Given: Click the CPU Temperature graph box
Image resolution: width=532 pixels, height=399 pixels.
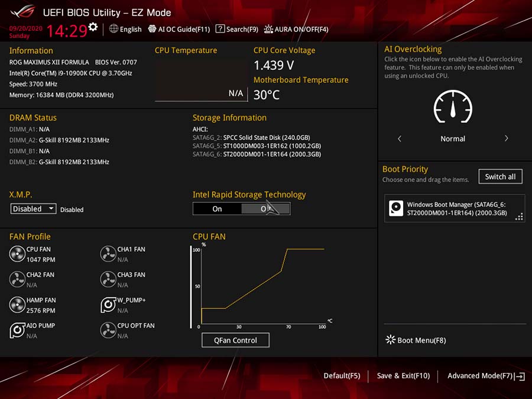Looking at the screenshot, I should click(x=201, y=80).
